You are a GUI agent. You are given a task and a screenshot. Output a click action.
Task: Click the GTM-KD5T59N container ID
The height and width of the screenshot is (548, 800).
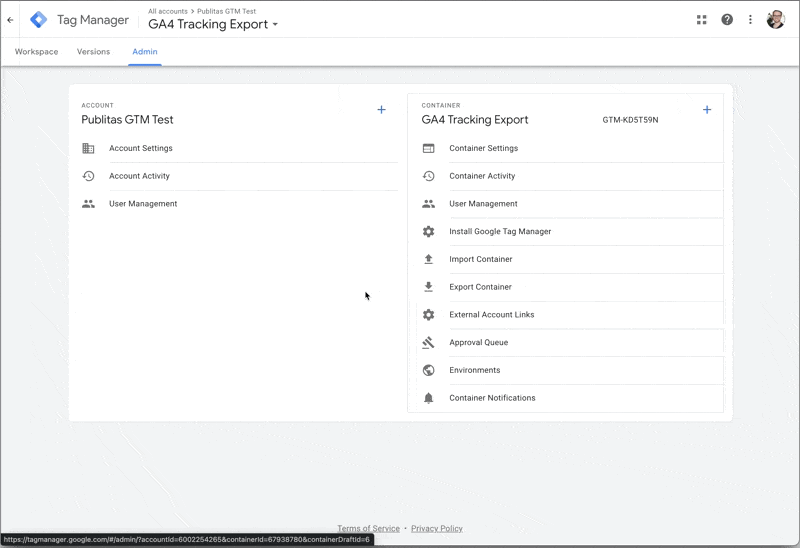(x=630, y=120)
